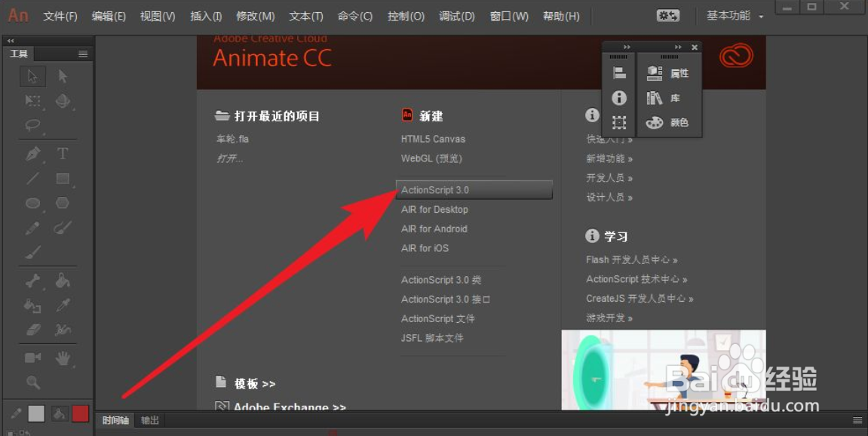Open the 基本功能 workspace dropdown
This screenshot has height=436, width=868.
(735, 16)
